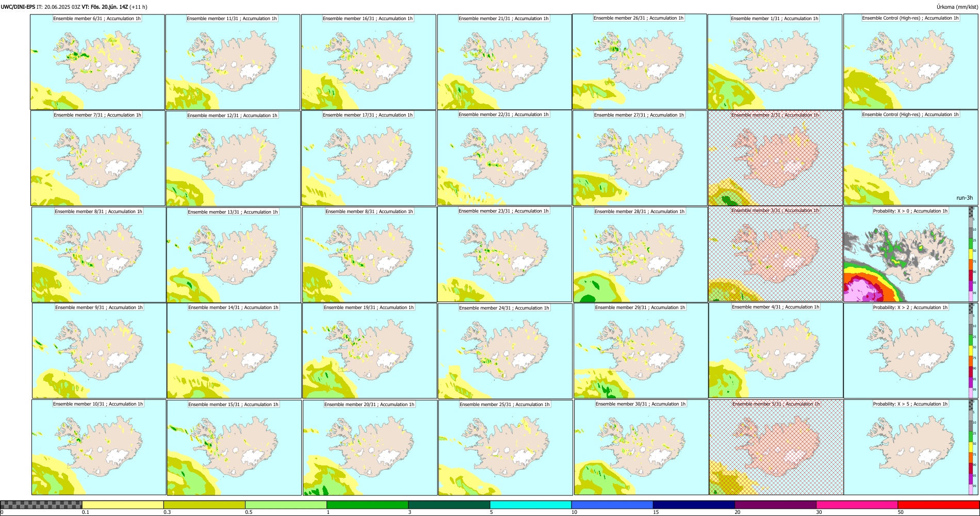The image size is (980, 516).
Task: Click the 'Ensemble member 14/31' title label
Action: (233, 308)
